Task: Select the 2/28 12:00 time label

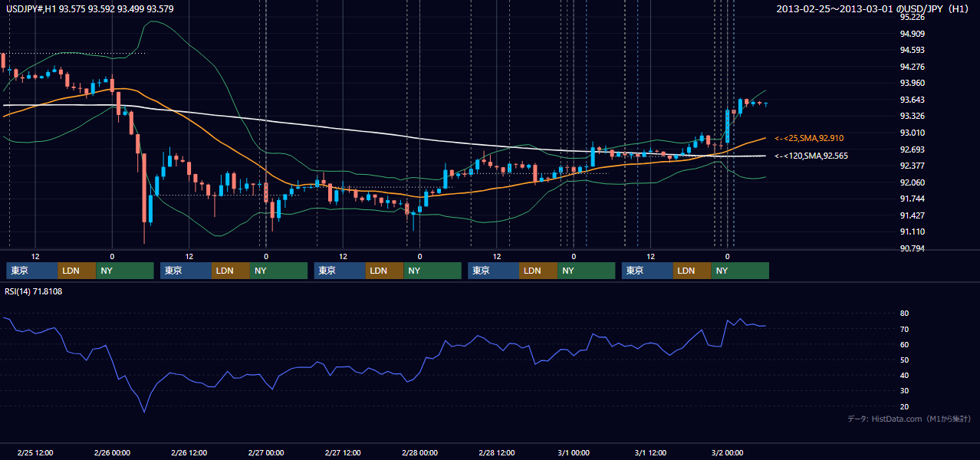Action: click(x=497, y=453)
